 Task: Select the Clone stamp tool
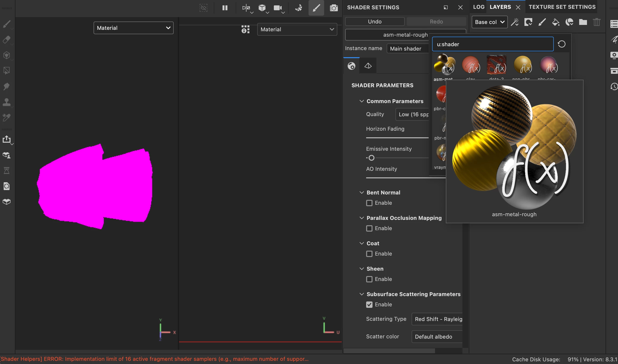(x=7, y=102)
